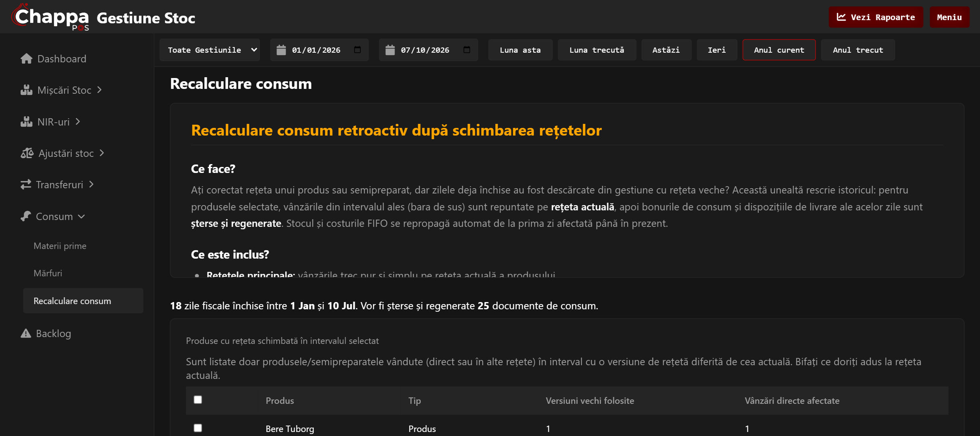Select the Anul trecut date preset

(858, 50)
